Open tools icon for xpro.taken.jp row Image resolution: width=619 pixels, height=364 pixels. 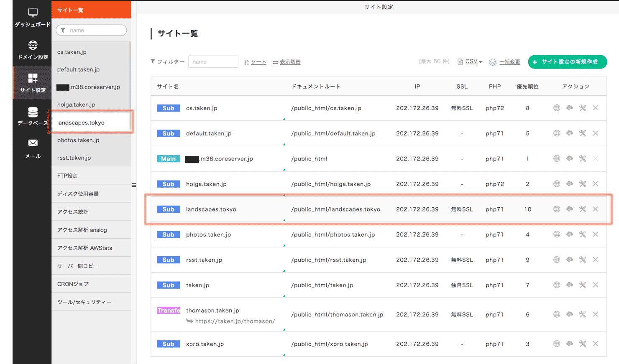(x=583, y=344)
